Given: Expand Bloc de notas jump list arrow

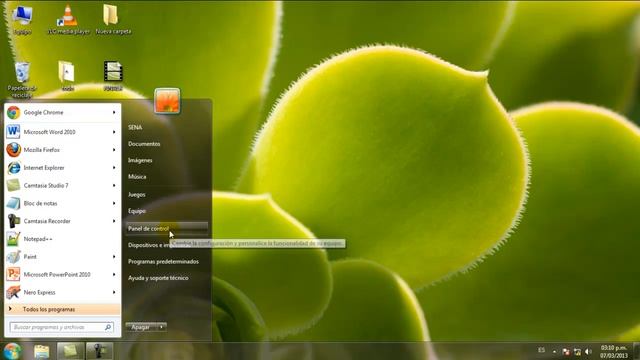Looking at the screenshot, I should tap(114, 203).
